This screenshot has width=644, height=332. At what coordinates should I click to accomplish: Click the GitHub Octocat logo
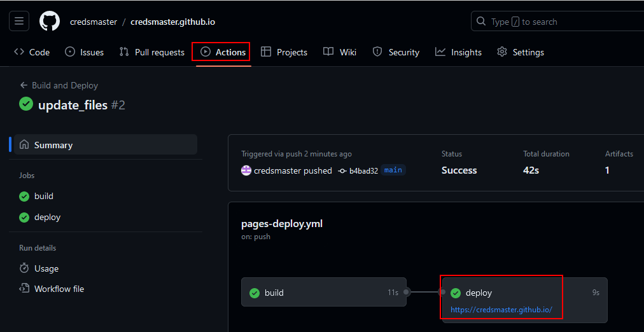50,22
